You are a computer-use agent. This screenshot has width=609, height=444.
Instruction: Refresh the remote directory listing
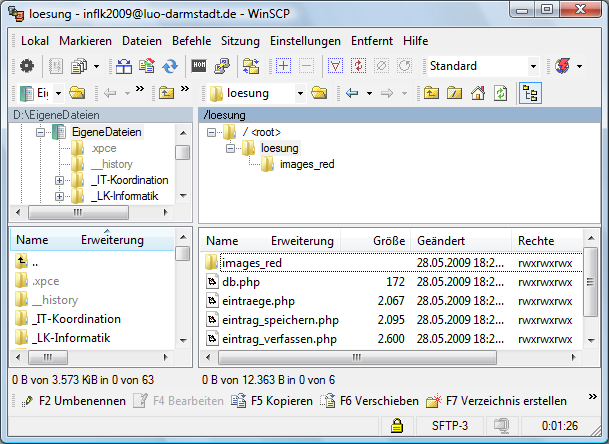(x=500, y=93)
